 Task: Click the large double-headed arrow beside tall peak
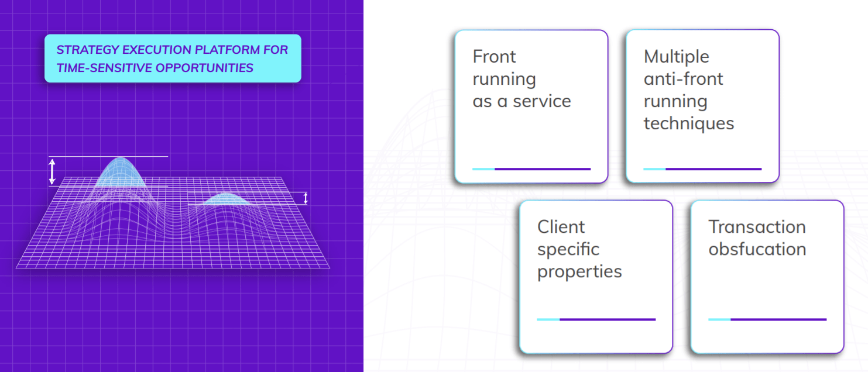click(x=52, y=171)
